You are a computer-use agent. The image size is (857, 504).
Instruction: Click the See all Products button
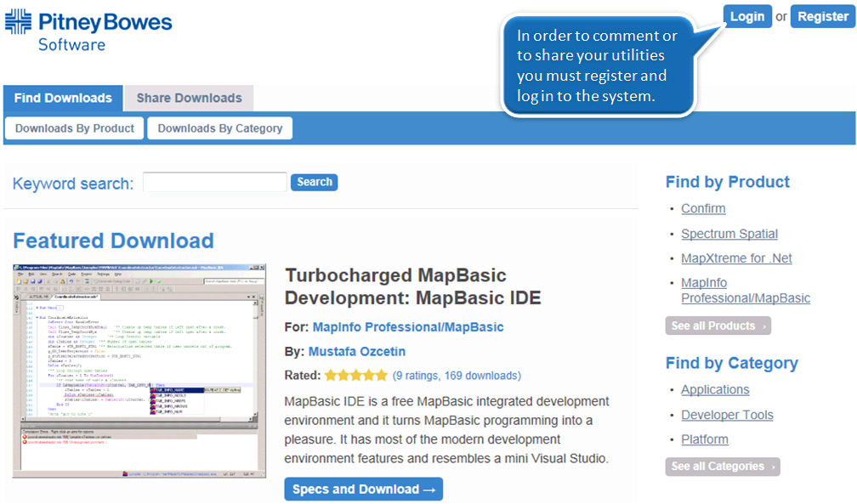pyautogui.click(x=718, y=326)
